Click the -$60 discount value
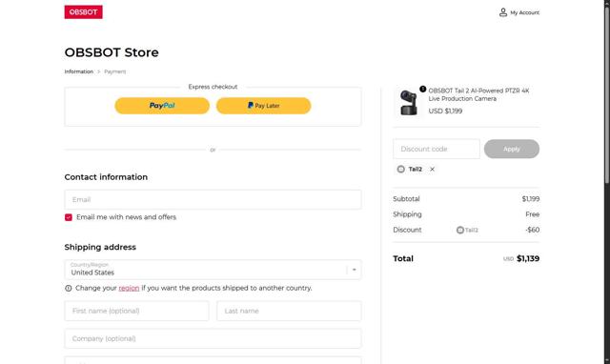Screen dimensions: 610x364 pyautogui.click(x=532, y=230)
